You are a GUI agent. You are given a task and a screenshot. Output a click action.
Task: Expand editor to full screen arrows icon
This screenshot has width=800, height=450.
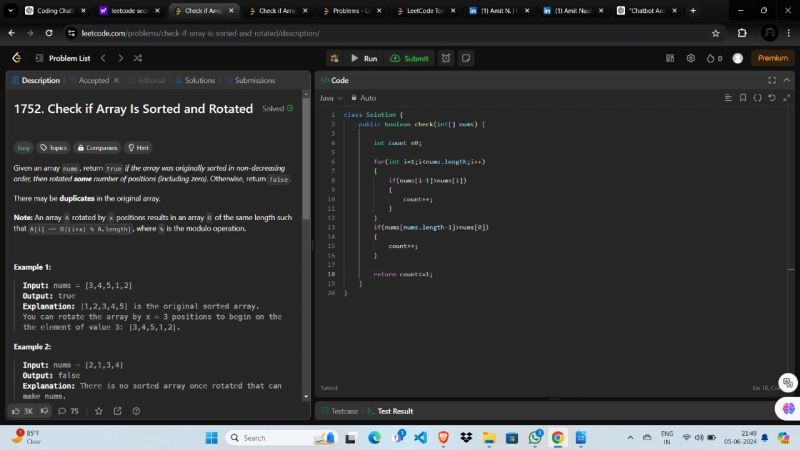pyautogui.click(x=786, y=97)
